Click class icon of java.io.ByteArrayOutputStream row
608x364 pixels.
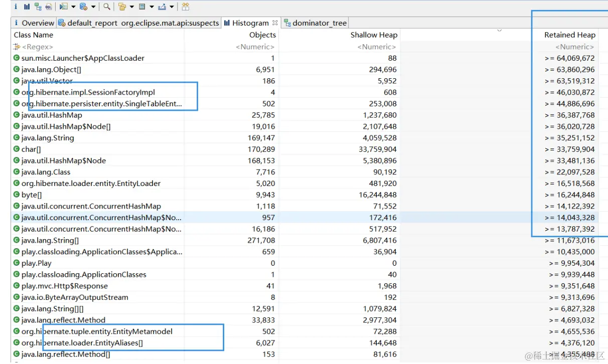click(17, 297)
